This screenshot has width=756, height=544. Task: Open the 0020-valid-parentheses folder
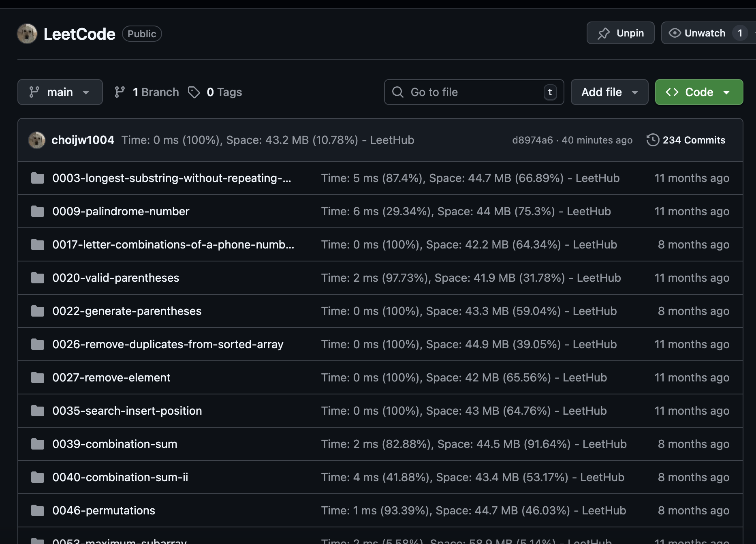[x=115, y=278]
